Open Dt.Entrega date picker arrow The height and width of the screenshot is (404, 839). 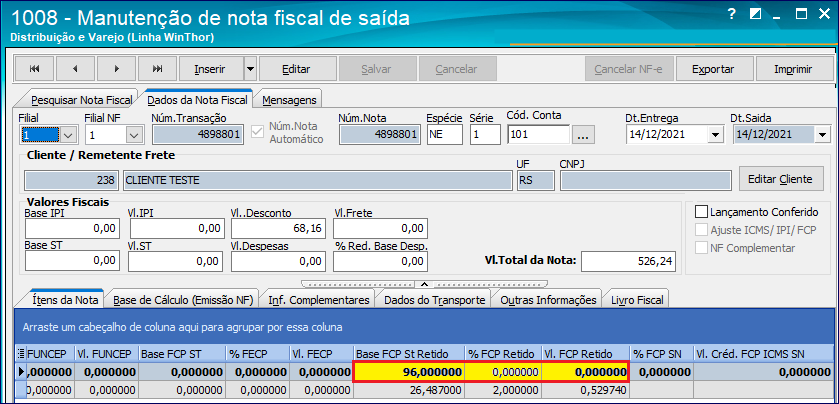point(714,135)
